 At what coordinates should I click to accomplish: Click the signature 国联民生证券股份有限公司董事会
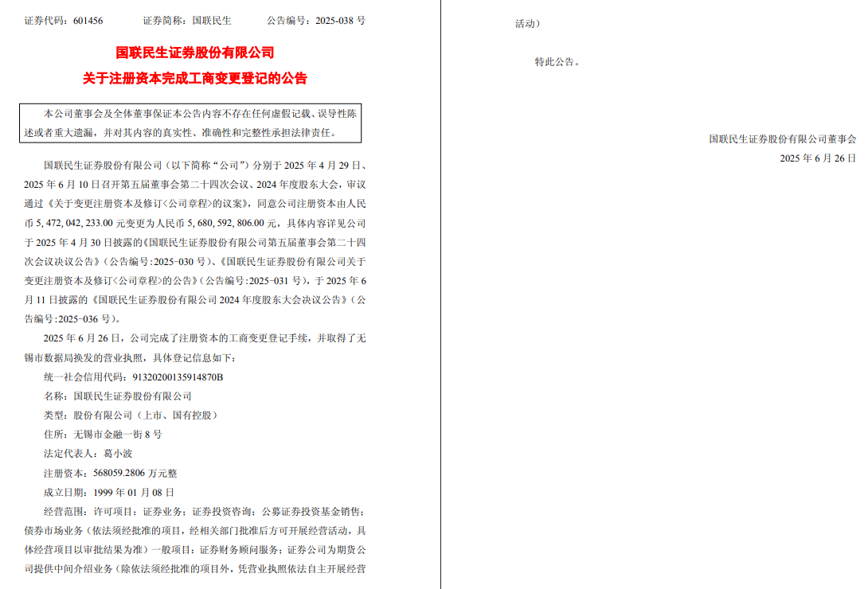tap(783, 139)
